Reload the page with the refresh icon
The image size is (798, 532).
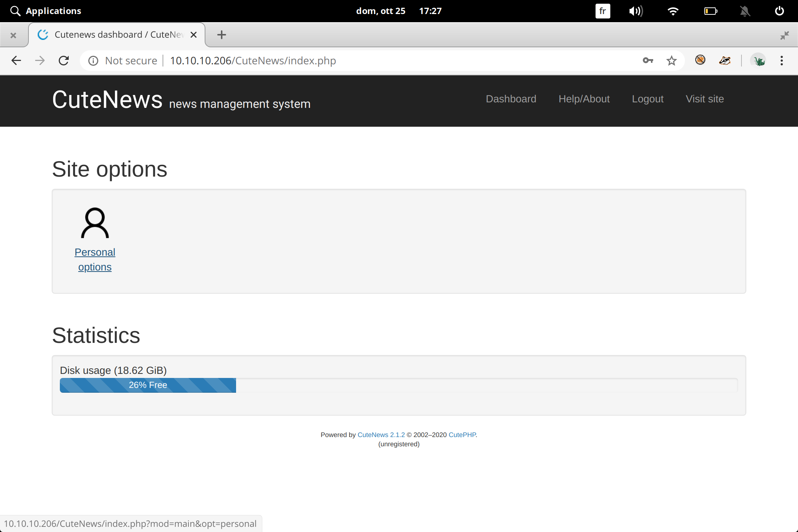(64, 61)
